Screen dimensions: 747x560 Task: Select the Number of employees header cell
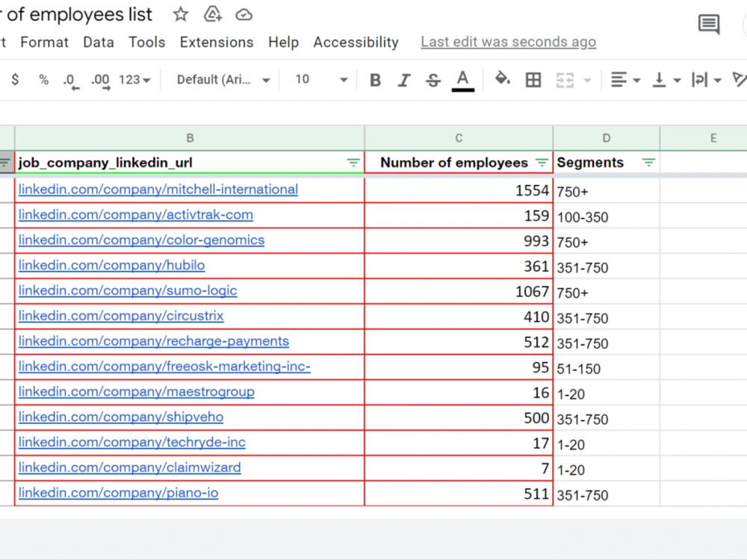coord(459,162)
